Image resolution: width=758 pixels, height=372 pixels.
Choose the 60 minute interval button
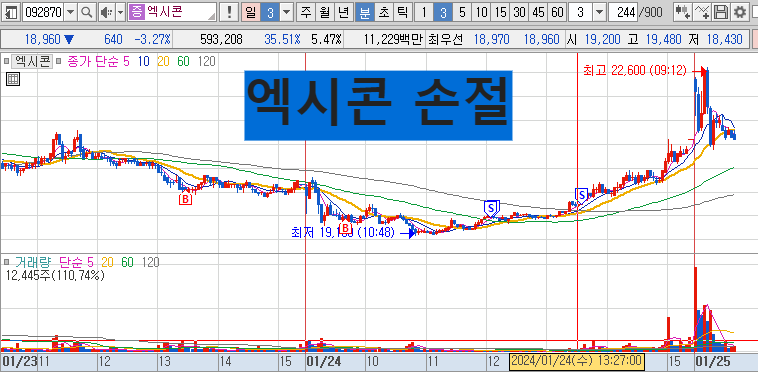tap(557, 12)
